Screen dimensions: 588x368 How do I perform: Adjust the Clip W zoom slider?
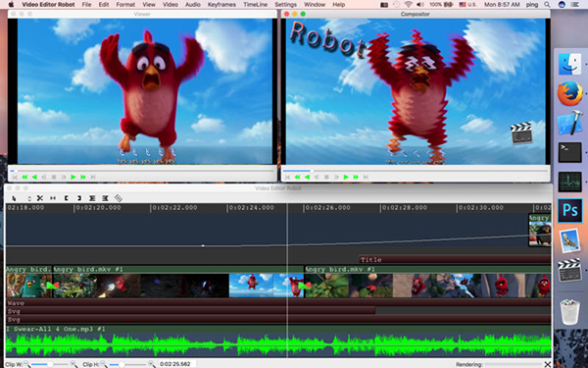(50, 364)
